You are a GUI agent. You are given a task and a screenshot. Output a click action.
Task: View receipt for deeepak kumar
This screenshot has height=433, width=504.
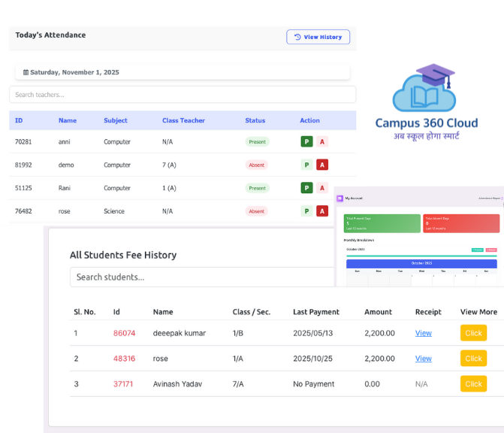coord(423,333)
